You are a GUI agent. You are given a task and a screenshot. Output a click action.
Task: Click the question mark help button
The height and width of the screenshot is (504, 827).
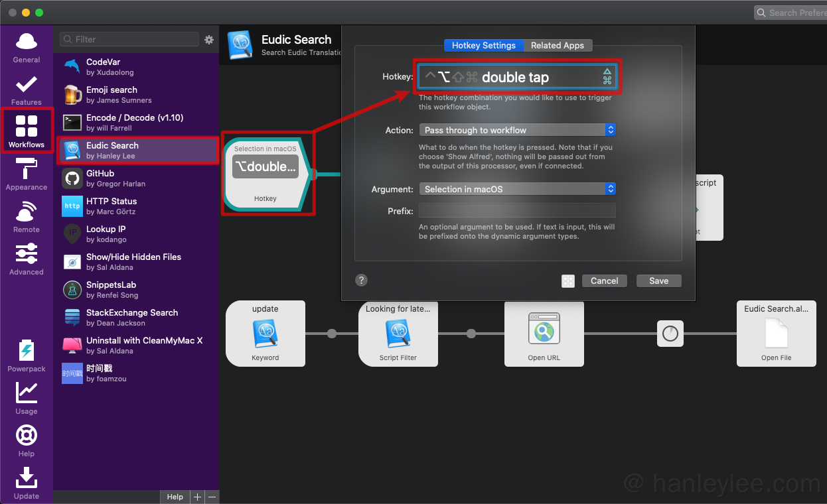point(361,280)
